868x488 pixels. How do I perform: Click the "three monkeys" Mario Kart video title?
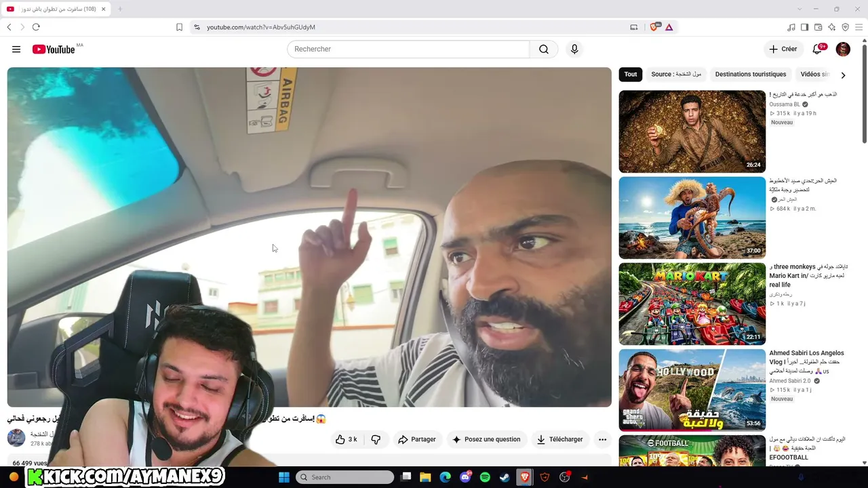(x=808, y=276)
